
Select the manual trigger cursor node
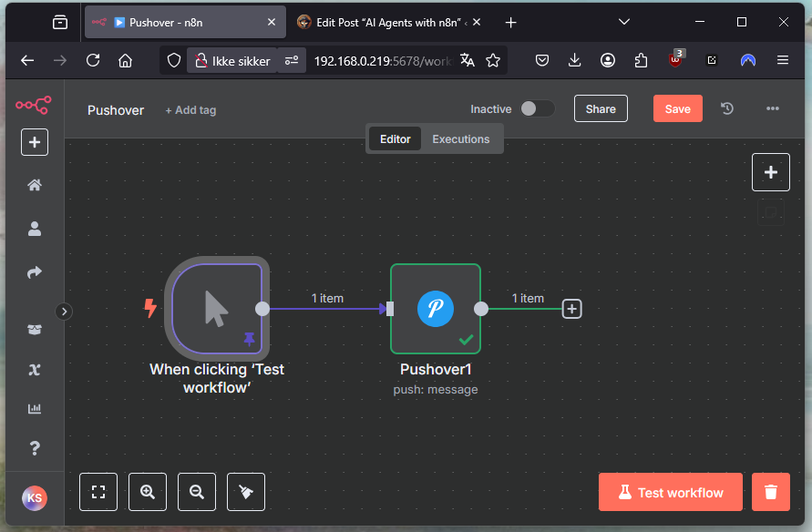(217, 309)
